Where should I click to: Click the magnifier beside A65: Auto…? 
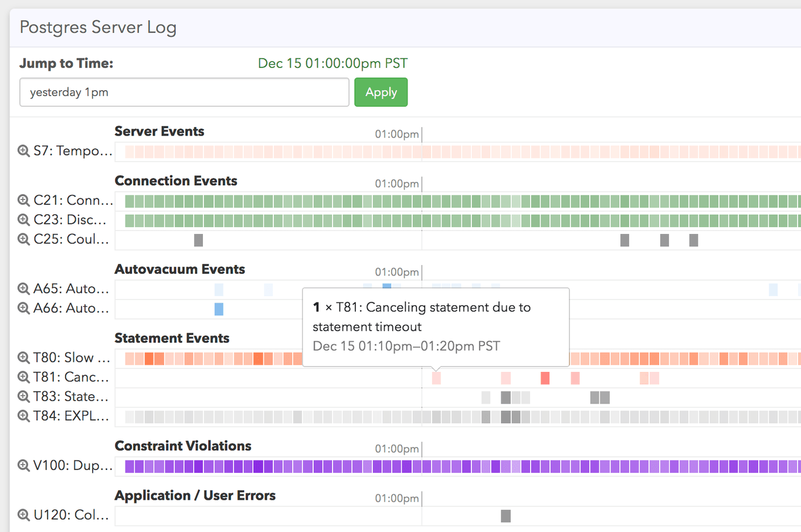23,289
